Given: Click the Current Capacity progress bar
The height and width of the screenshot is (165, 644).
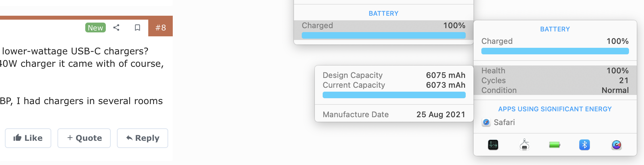Looking at the screenshot, I should (x=394, y=95).
